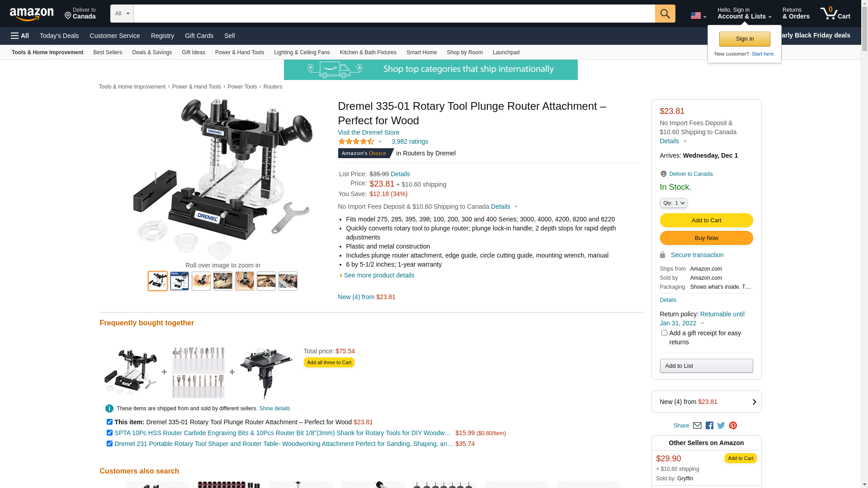Click into the Amazon search field

pyautogui.click(x=394, y=14)
